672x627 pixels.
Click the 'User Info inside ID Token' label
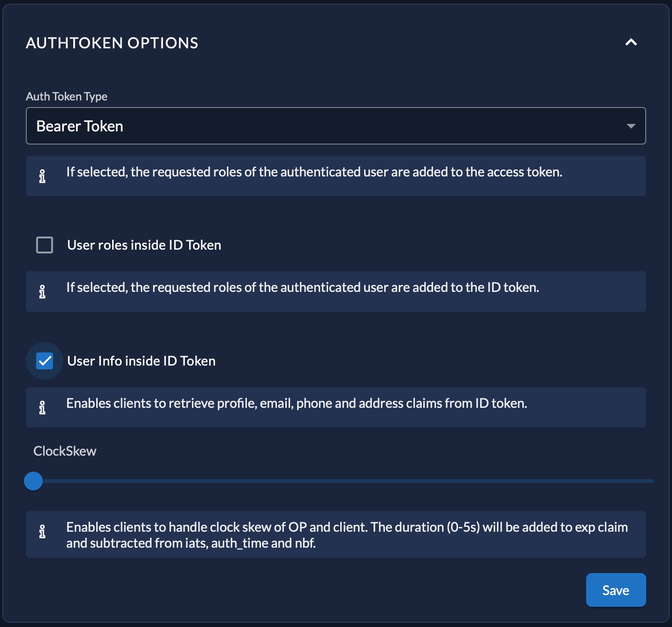141,361
